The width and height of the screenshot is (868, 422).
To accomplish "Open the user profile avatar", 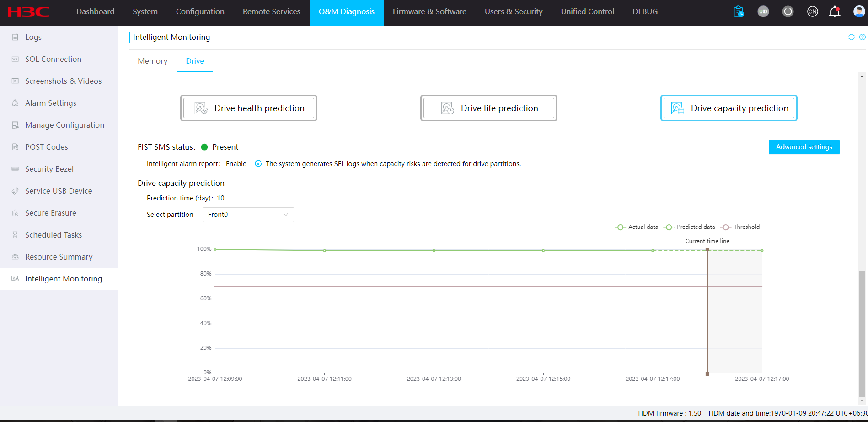I will (859, 11).
